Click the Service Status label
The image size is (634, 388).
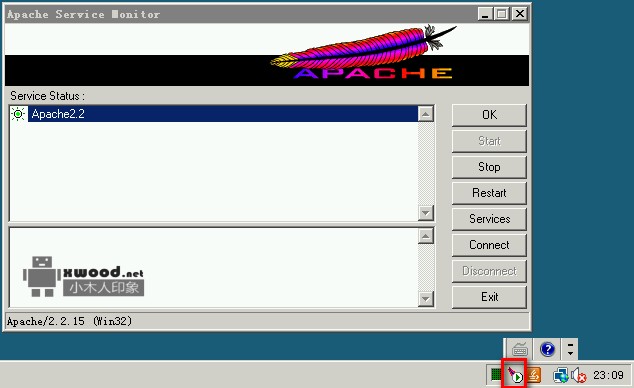click(x=47, y=96)
